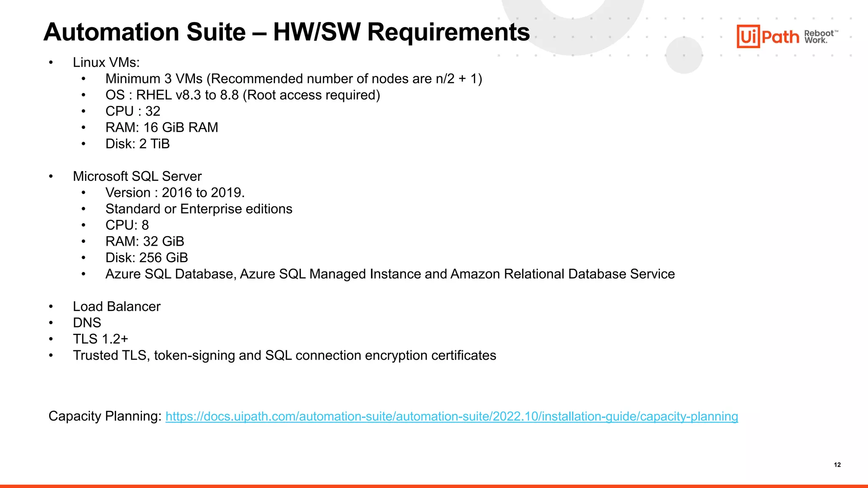Select the Linux VMs heading

(x=106, y=62)
